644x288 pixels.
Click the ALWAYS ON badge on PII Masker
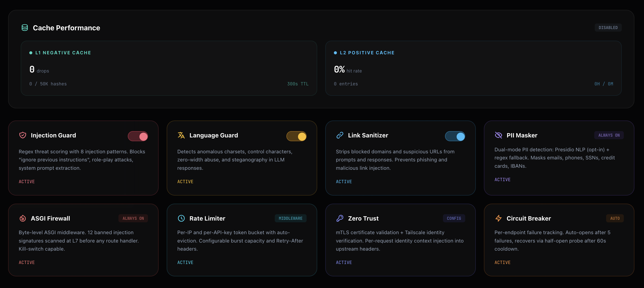point(608,135)
